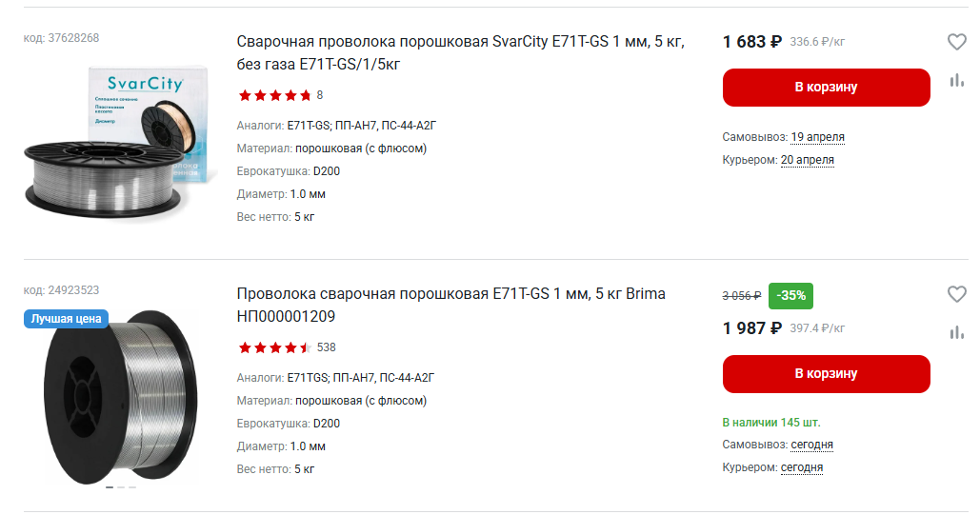Click Brima pickup "сегодня" link
The image size is (980, 515).
point(811,445)
